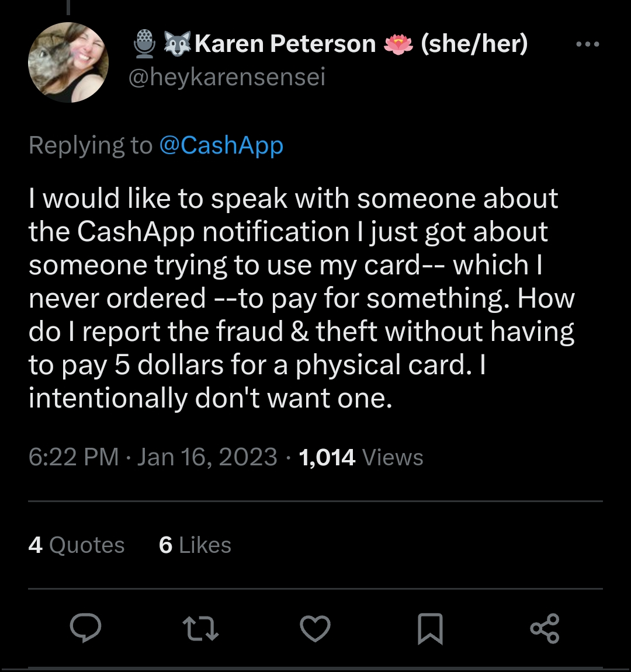Toggle the bookmark state off
This screenshot has height=672, width=631.
click(x=430, y=629)
